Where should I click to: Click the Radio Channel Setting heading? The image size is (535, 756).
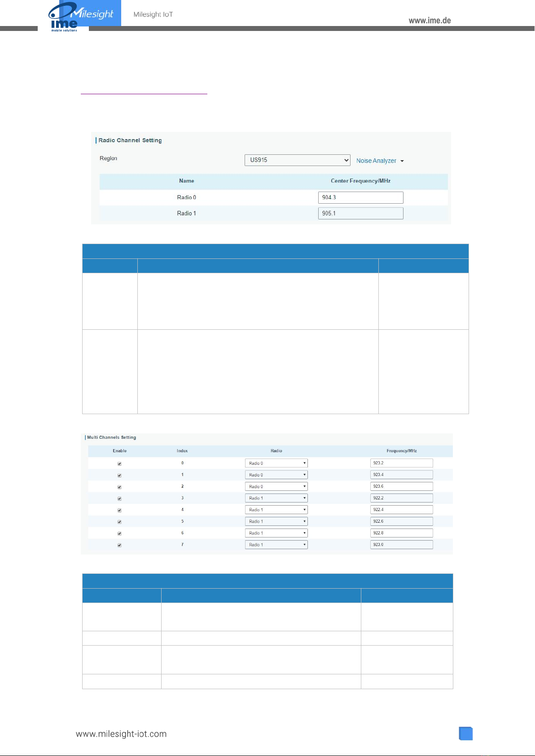[x=130, y=140]
